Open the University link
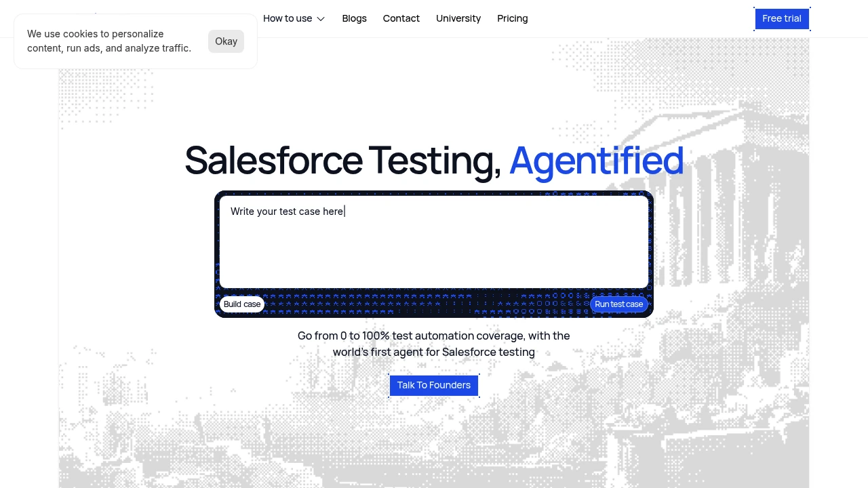 [458, 18]
